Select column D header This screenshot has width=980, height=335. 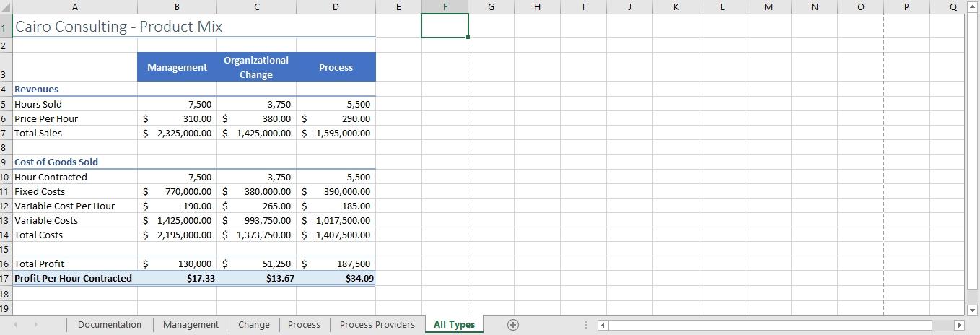click(x=336, y=6)
